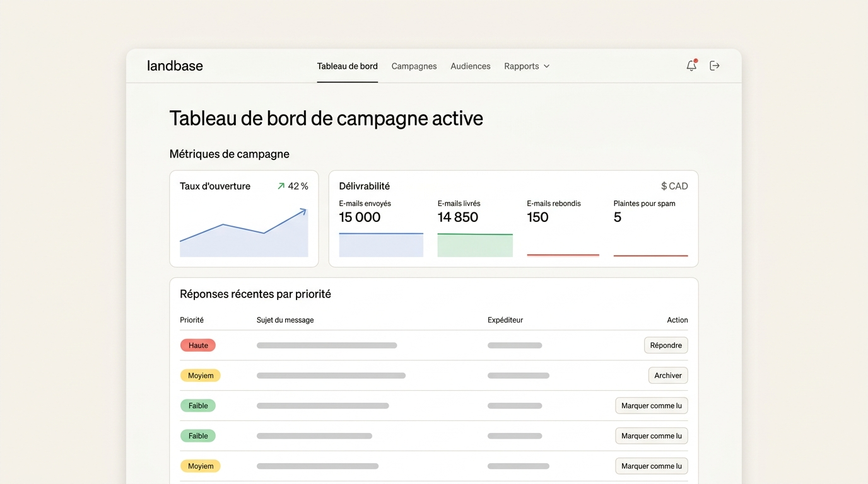This screenshot has height=484, width=868.
Task: Click the Expéditeur column header
Action: tap(505, 320)
